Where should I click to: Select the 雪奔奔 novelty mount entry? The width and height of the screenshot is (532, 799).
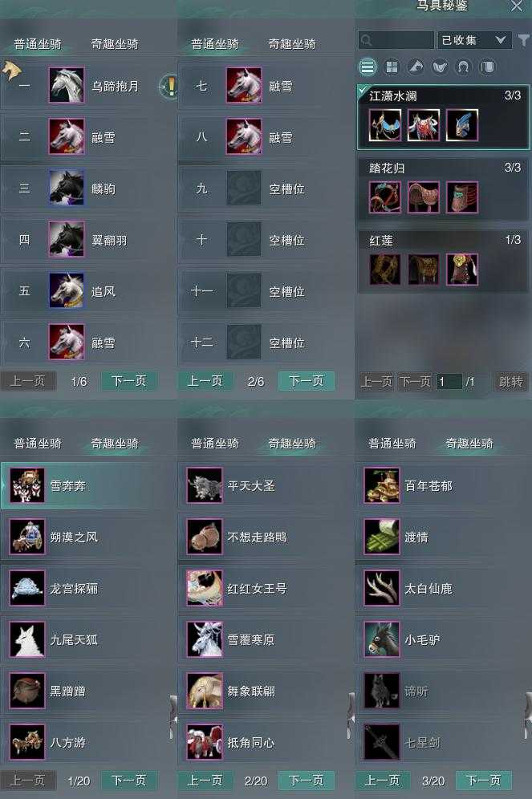tap(88, 485)
